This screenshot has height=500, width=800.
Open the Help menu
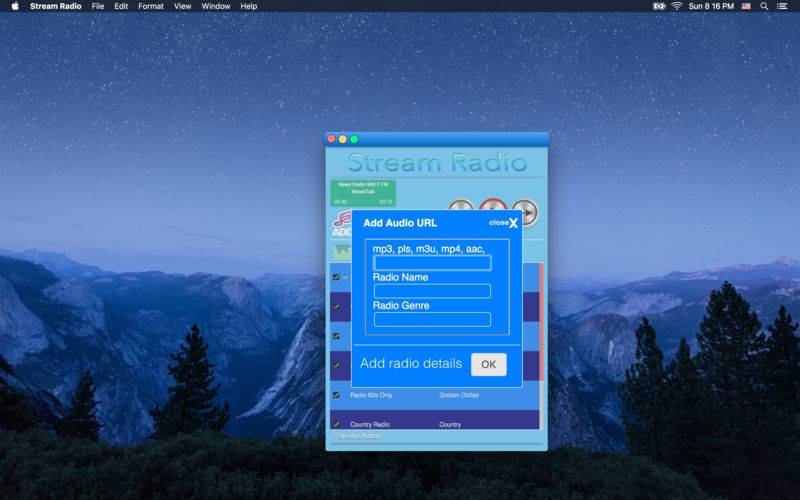click(248, 6)
